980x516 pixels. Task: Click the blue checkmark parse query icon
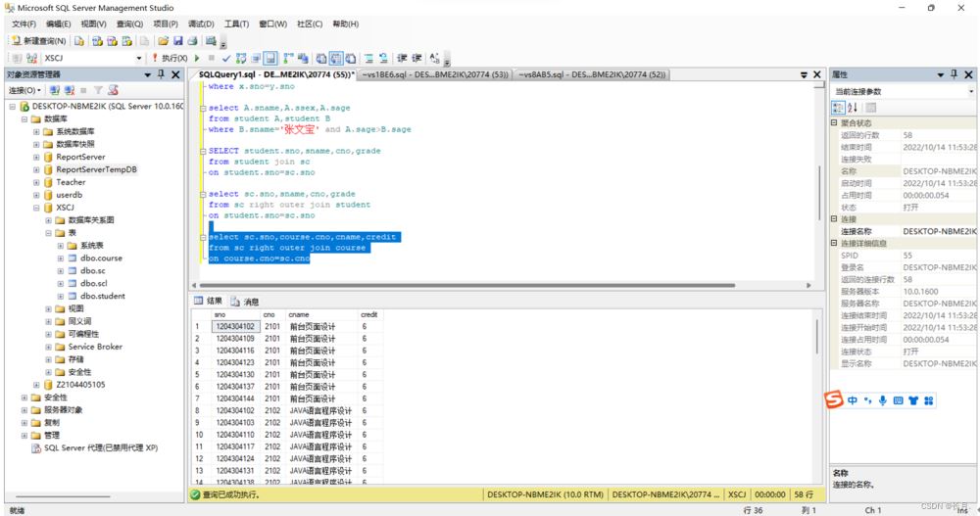[x=226, y=59]
